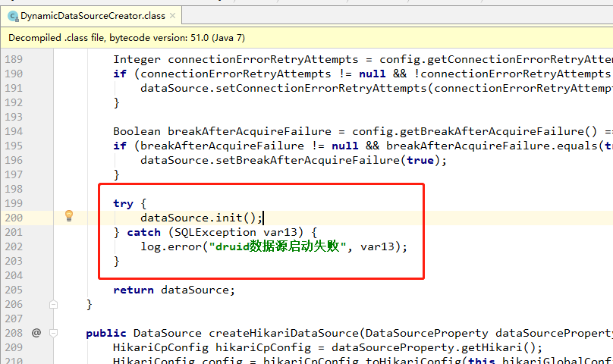
Task: Click the public keyword on line 208
Action: 106,333
